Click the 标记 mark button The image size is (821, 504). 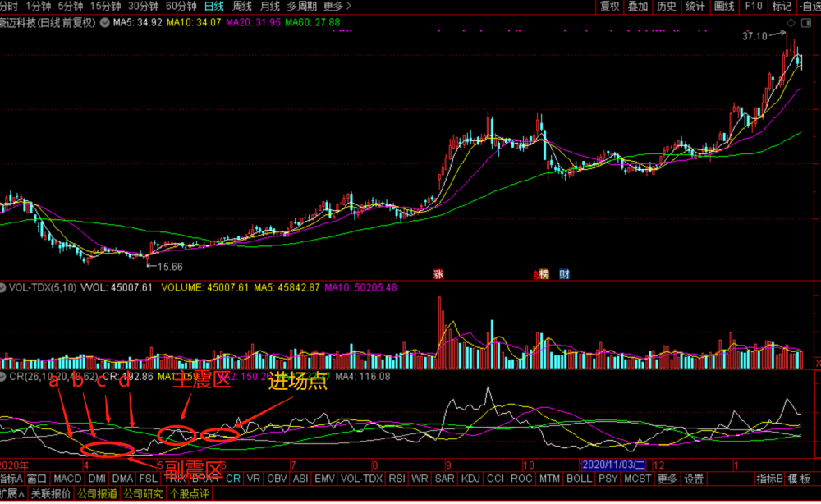pyautogui.click(x=782, y=7)
